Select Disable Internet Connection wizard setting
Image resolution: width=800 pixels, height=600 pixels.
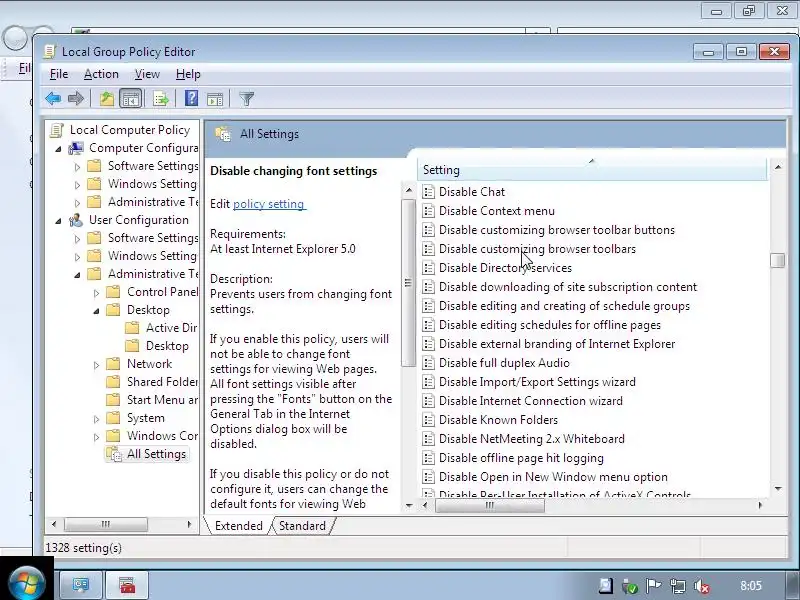pyautogui.click(x=531, y=401)
